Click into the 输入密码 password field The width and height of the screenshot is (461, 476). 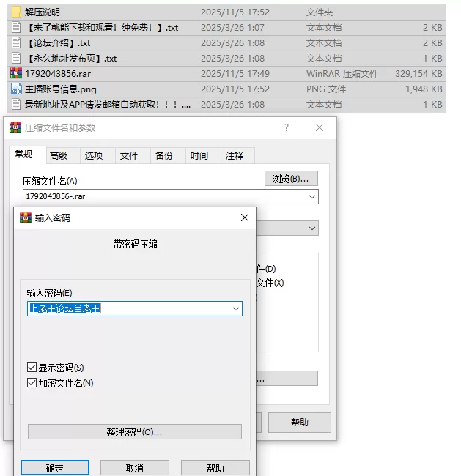tap(128, 309)
